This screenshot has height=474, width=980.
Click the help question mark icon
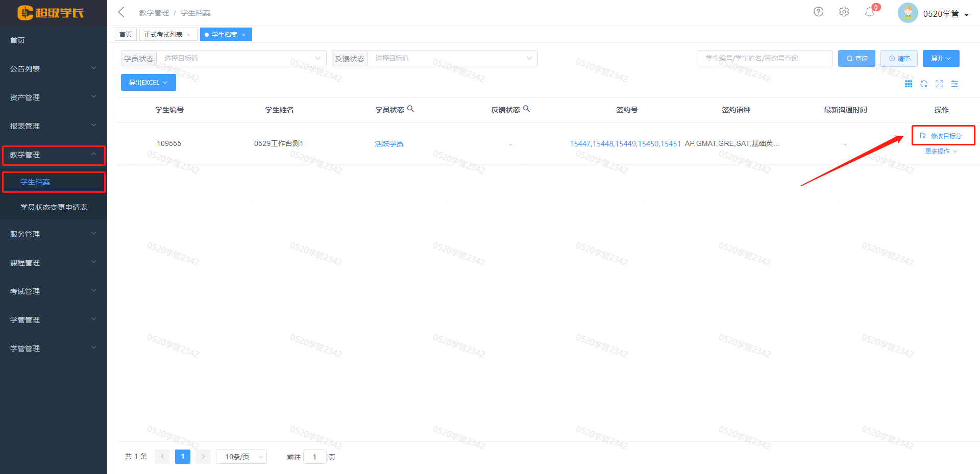[818, 12]
